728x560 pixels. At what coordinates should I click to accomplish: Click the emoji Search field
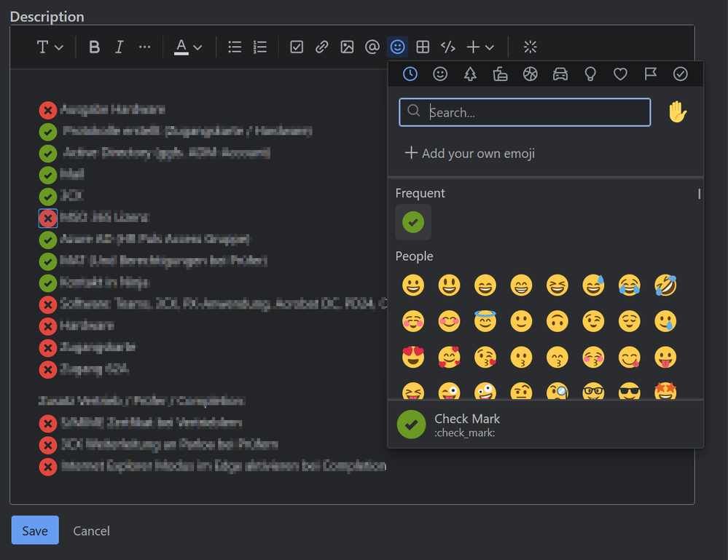coord(525,113)
